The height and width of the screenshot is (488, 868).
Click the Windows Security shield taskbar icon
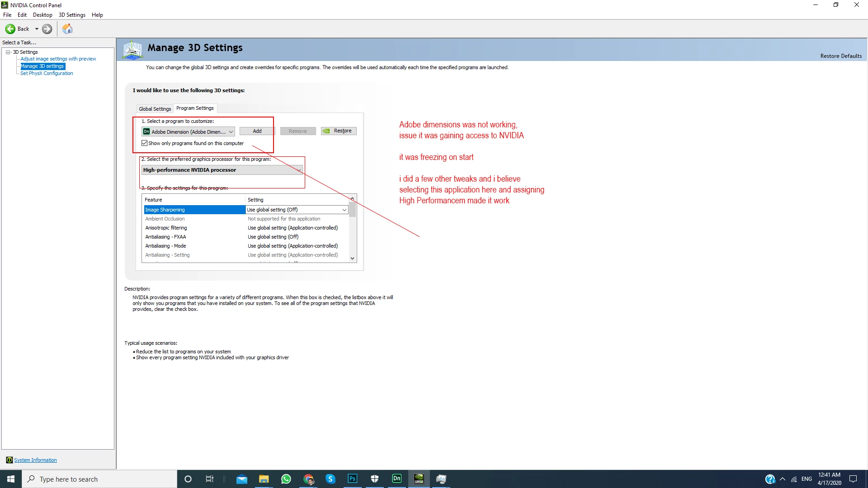tap(374, 479)
